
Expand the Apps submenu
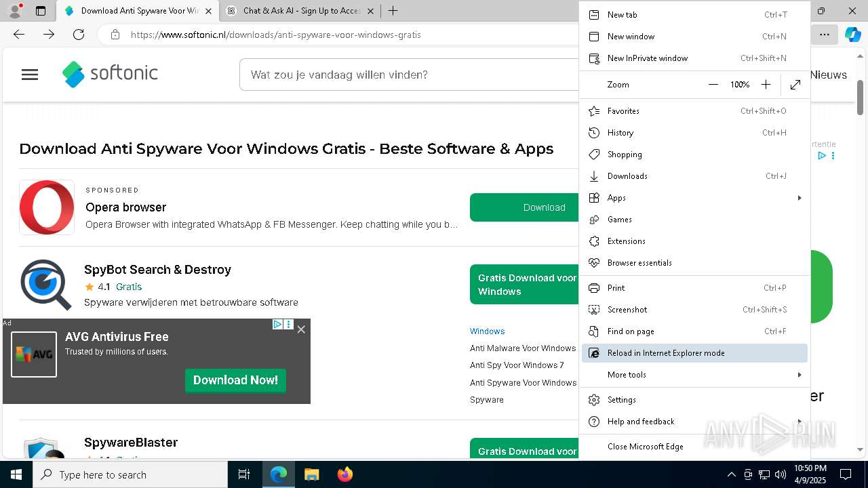pos(694,198)
